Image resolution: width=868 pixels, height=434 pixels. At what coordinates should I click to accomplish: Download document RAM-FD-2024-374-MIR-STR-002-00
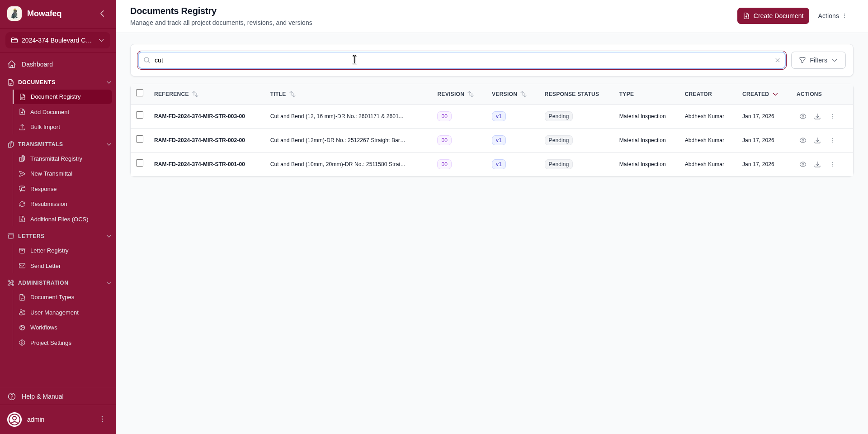pos(817,140)
